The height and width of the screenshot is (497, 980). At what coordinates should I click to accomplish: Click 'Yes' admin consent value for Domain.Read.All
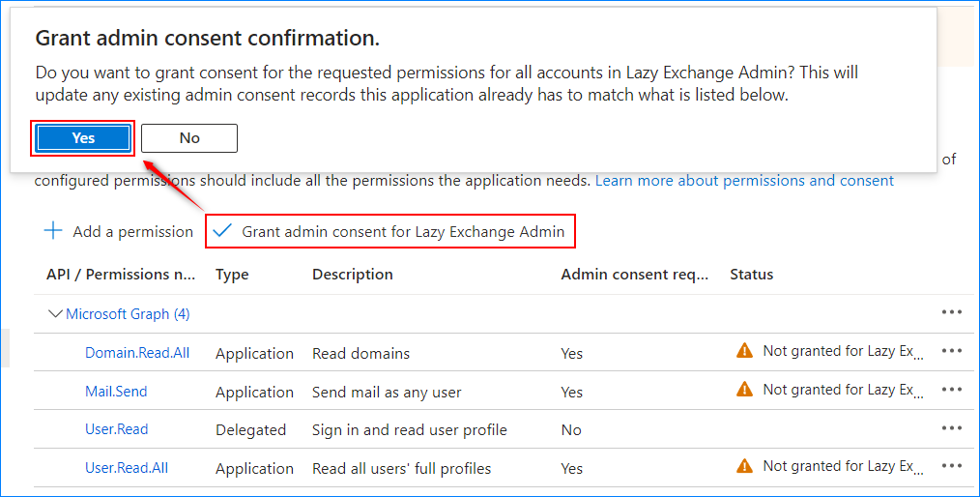click(x=572, y=353)
